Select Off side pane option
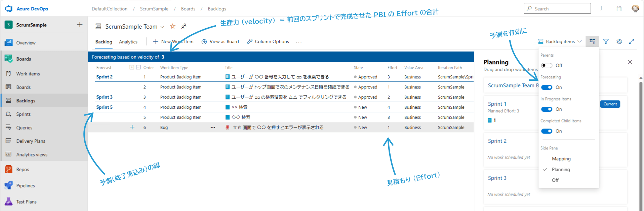 [x=555, y=180]
